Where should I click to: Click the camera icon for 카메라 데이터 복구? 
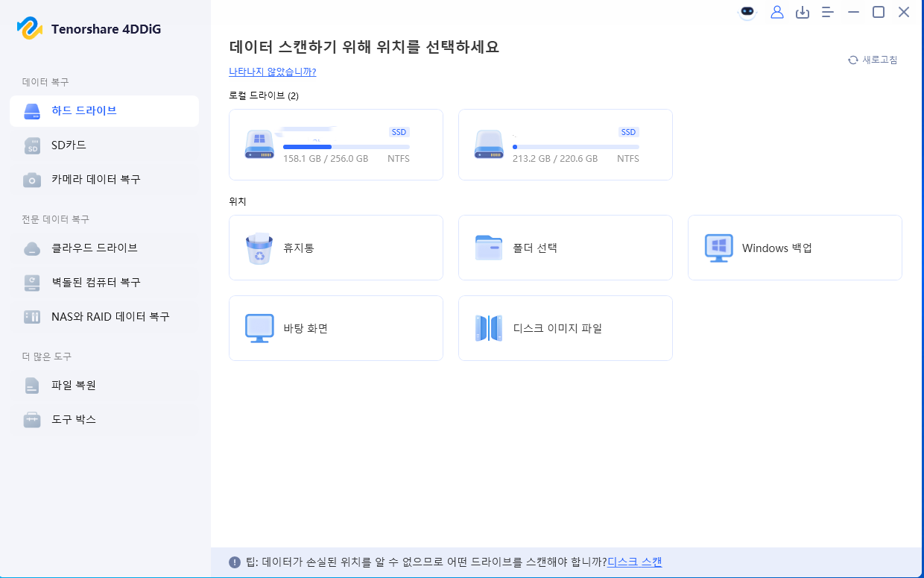pyautogui.click(x=32, y=180)
